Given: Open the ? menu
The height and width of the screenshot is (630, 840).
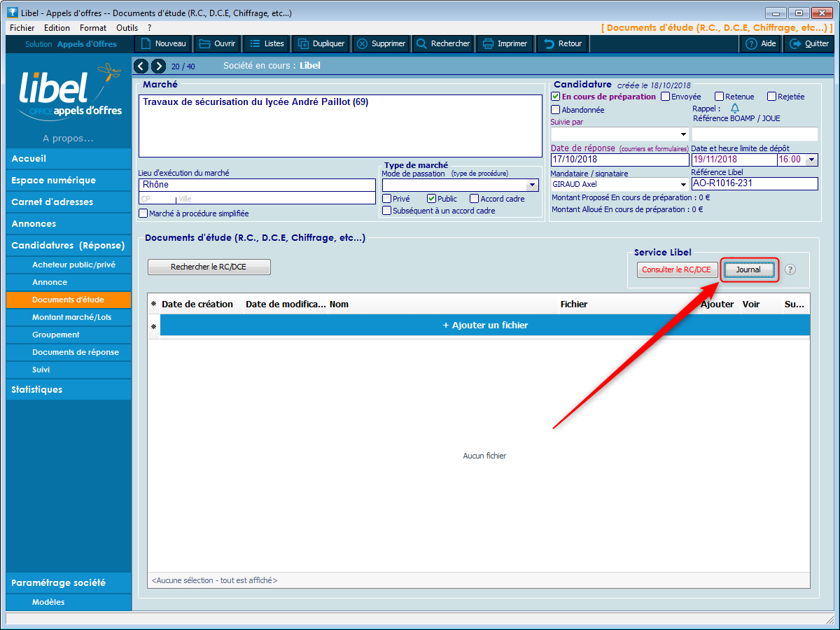Looking at the screenshot, I should pos(149,28).
